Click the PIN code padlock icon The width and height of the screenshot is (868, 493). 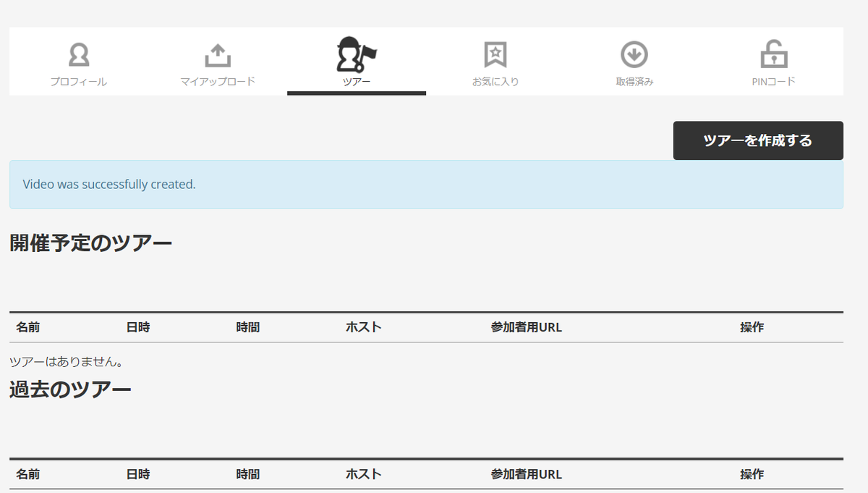click(773, 54)
